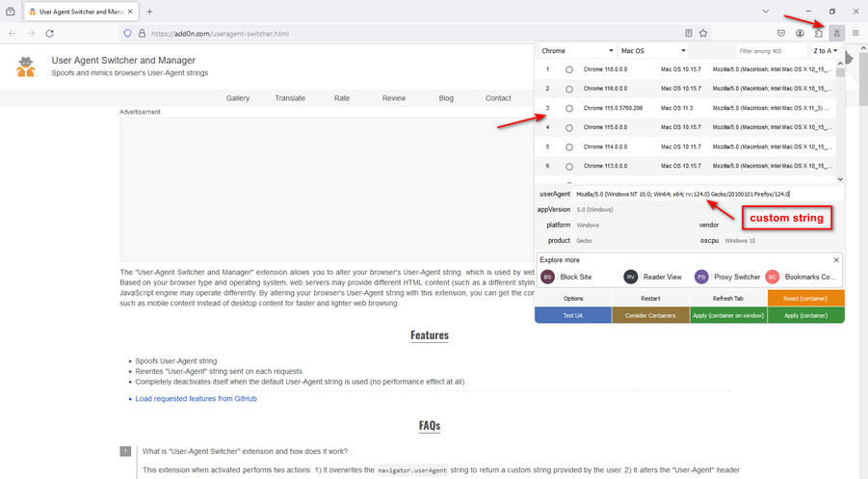Click the Refresh Tab button
Screen dimensions: 868x479
[728, 298]
